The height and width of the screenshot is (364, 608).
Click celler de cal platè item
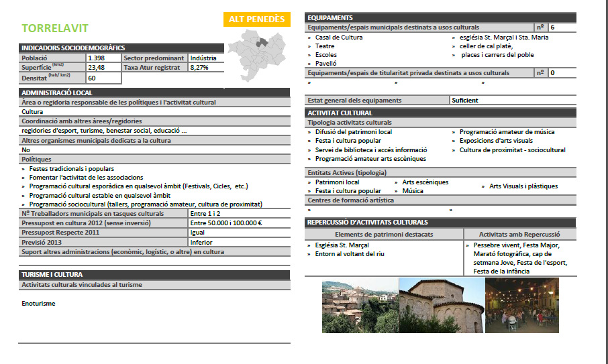tap(487, 46)
